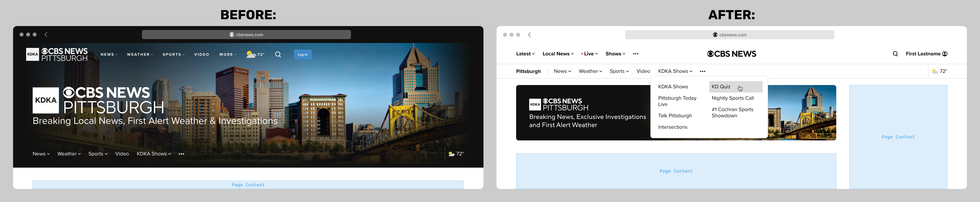The height and width of the screenshot is (202, 980).
Task: Select KD Quiz from the KDKA Shows menu
Action: (x=721, y=87)
